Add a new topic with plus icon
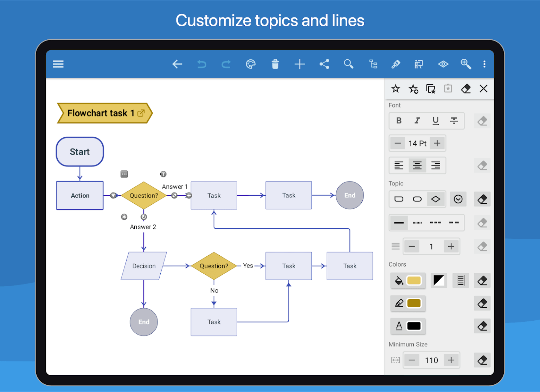 [300, 64]
